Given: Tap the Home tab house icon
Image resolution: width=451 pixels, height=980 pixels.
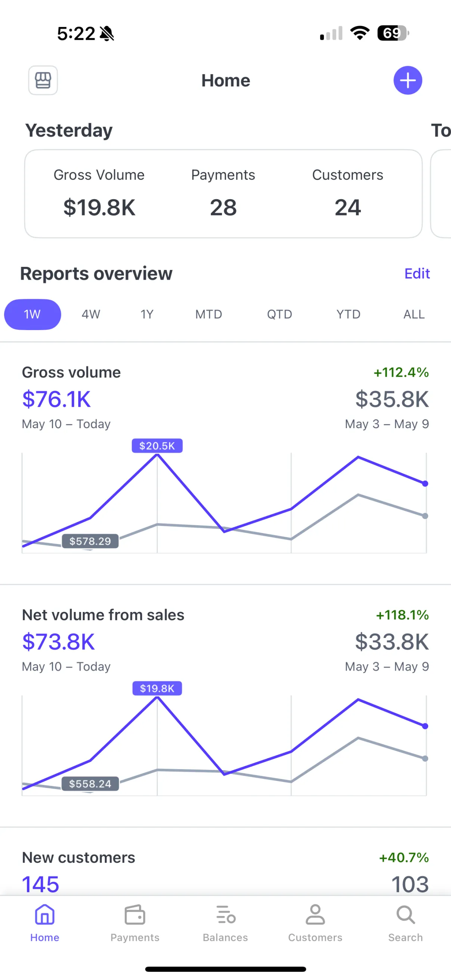Looking at the screenshot, I should (x=44, y=915).
